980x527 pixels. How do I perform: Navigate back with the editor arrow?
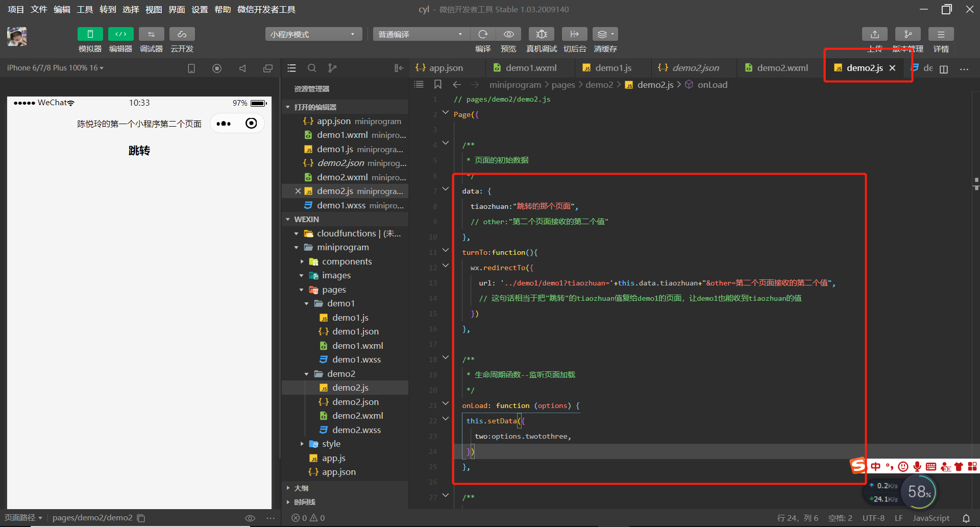pos(457,84)
